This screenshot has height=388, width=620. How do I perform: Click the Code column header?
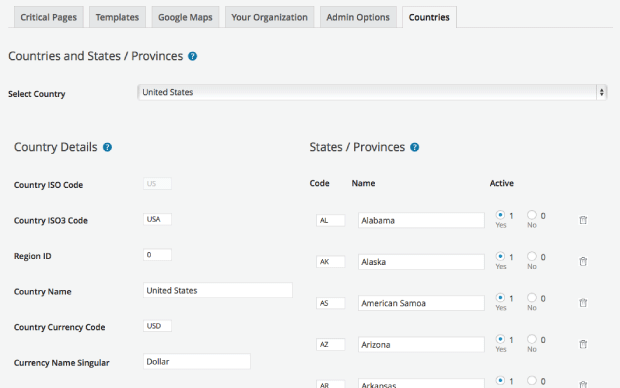click(319, 183)
